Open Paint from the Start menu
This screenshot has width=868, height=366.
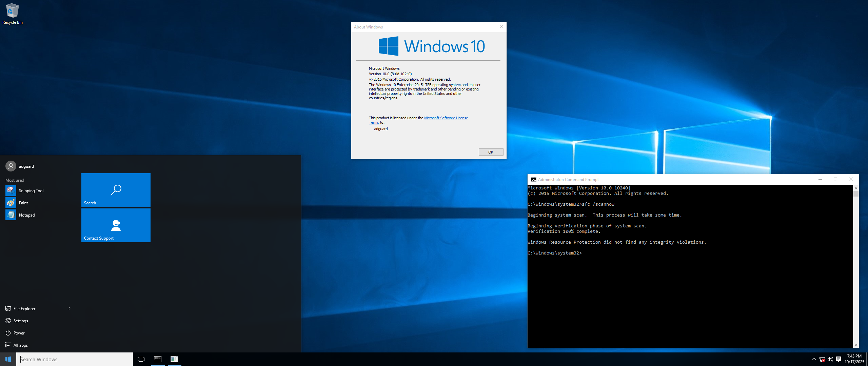click(x=23, y=203)
